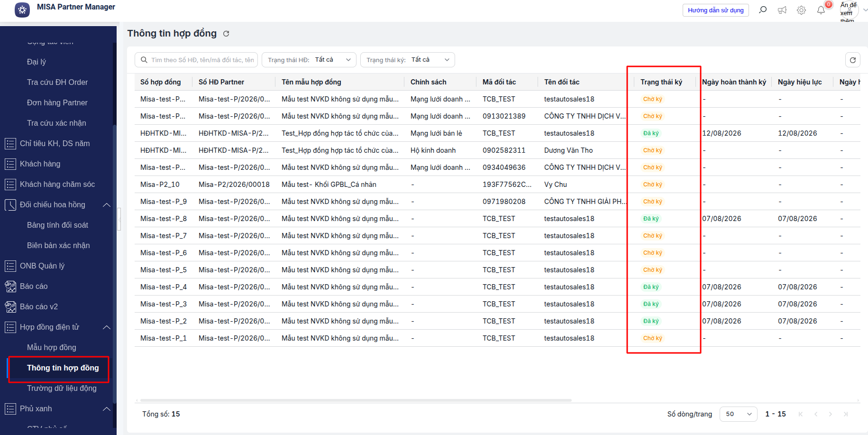Click the table refresh button at right

[853, 60]
